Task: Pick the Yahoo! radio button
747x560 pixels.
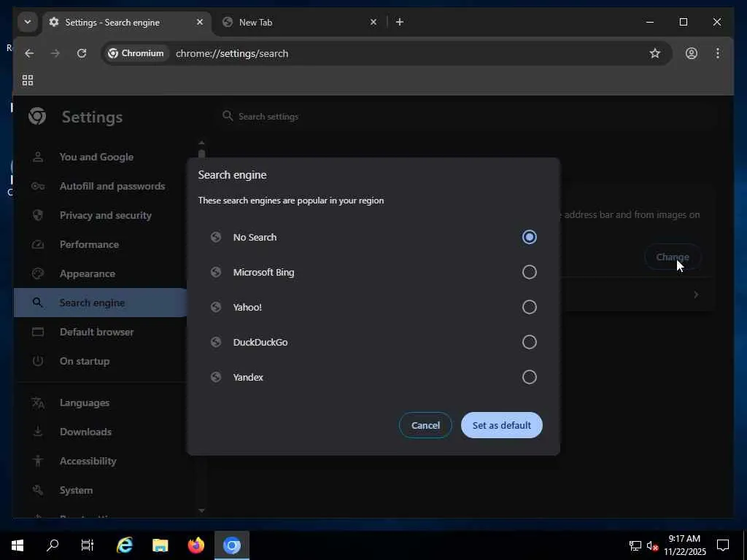Action: (529, 307)
